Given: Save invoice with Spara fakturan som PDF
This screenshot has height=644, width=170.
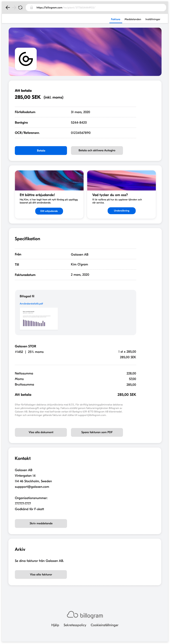Looking at the screenshot, I should (97, 432).
